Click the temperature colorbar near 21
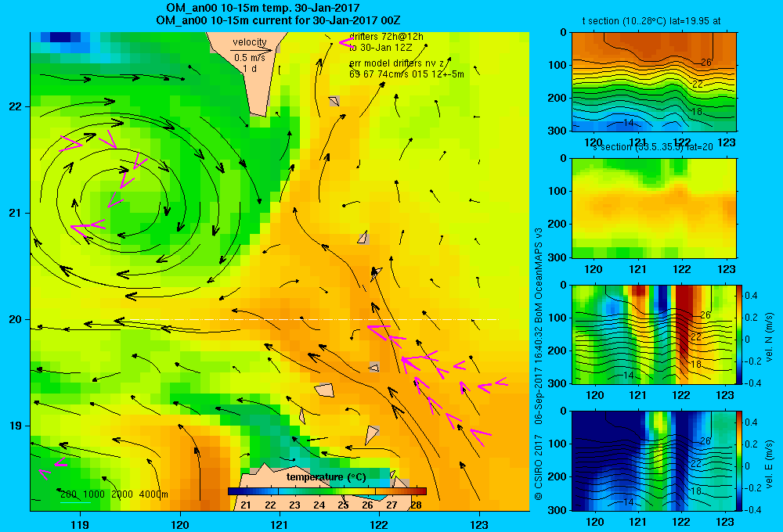Image resolution: width=783 pixels, height=532 pixels. click(x=246, y=491)
